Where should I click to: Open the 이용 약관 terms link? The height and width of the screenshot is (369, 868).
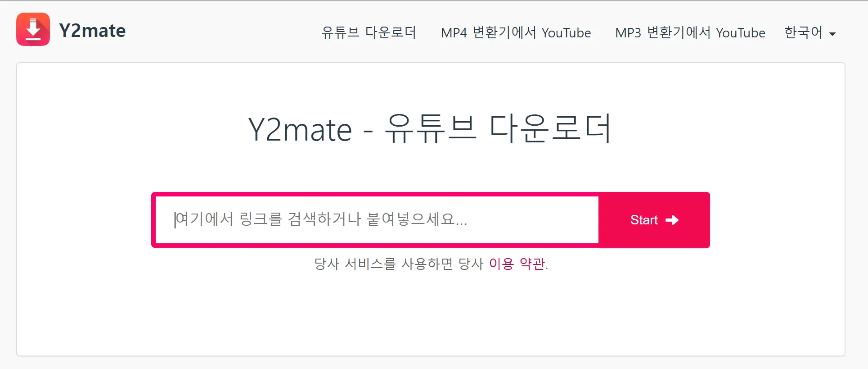[517, 264]
